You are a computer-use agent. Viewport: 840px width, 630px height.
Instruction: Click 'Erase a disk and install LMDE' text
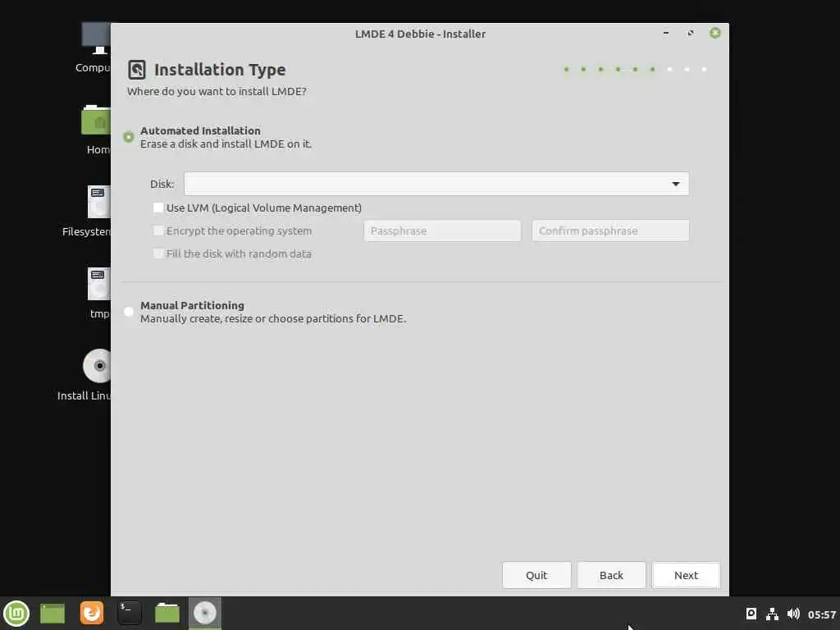pos(226,144)
